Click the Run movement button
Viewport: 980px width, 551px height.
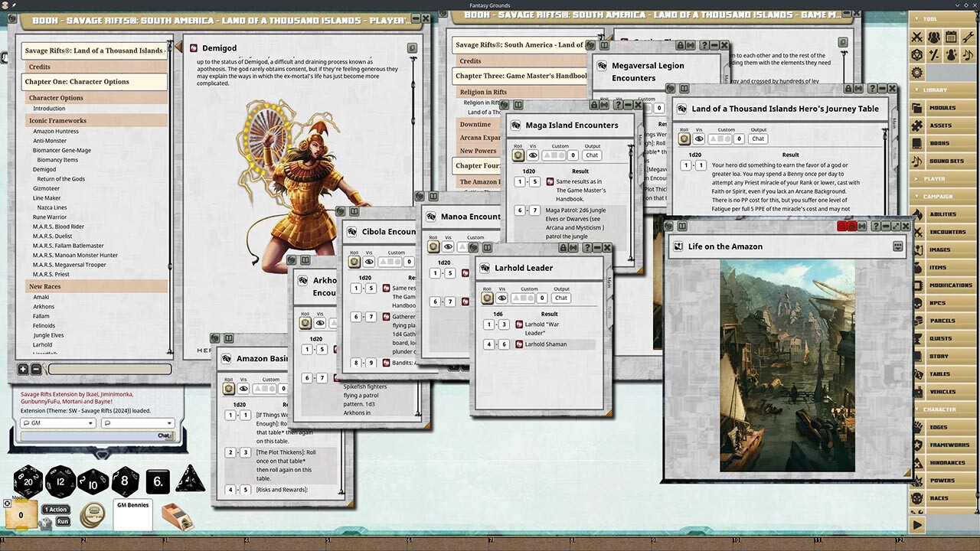pos(63,521)
